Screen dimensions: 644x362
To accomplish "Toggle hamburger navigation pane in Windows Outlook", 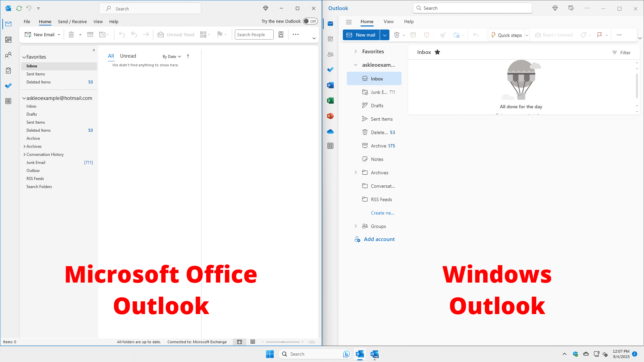I will click(x=349, y=22).
